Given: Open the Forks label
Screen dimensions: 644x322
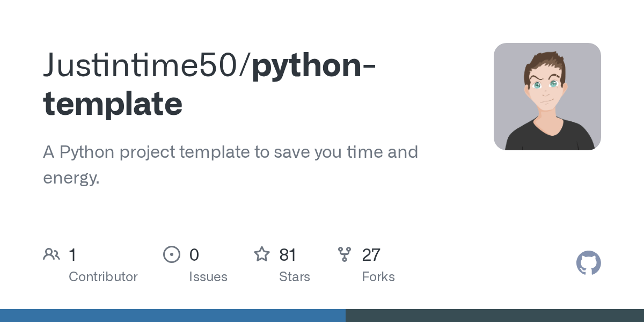Looking at the screenshot, I should (378, 277).
